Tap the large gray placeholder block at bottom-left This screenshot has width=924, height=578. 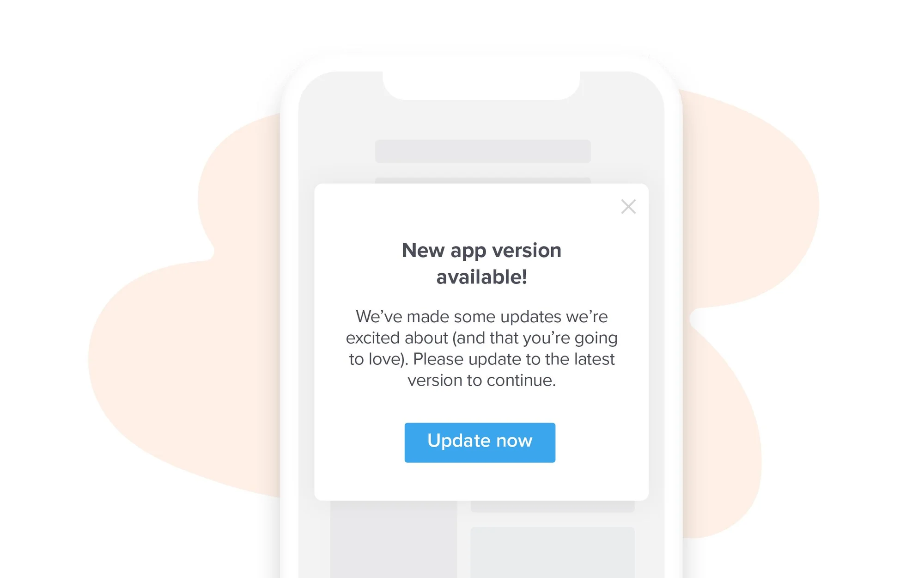394,539
